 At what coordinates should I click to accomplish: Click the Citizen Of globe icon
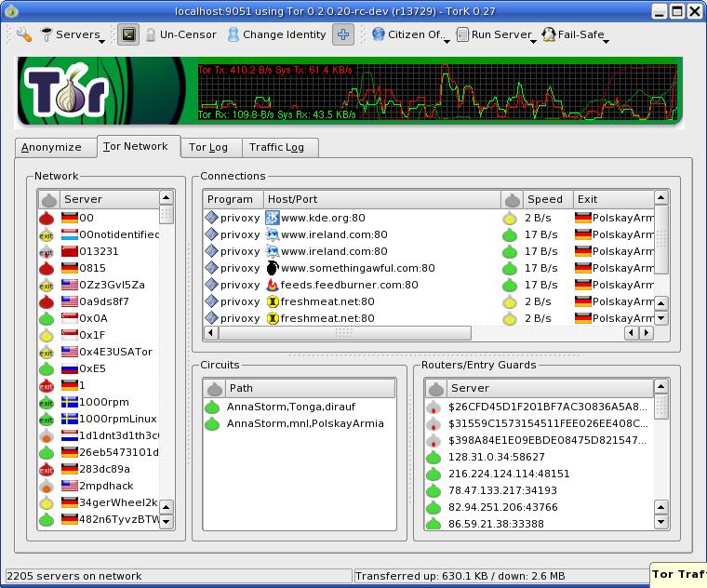click(x=379, y=34)
